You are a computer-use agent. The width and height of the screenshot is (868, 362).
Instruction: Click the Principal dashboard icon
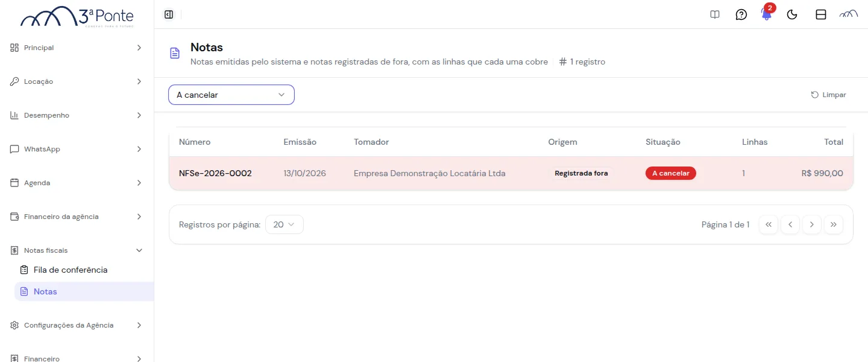coord(14,48)
